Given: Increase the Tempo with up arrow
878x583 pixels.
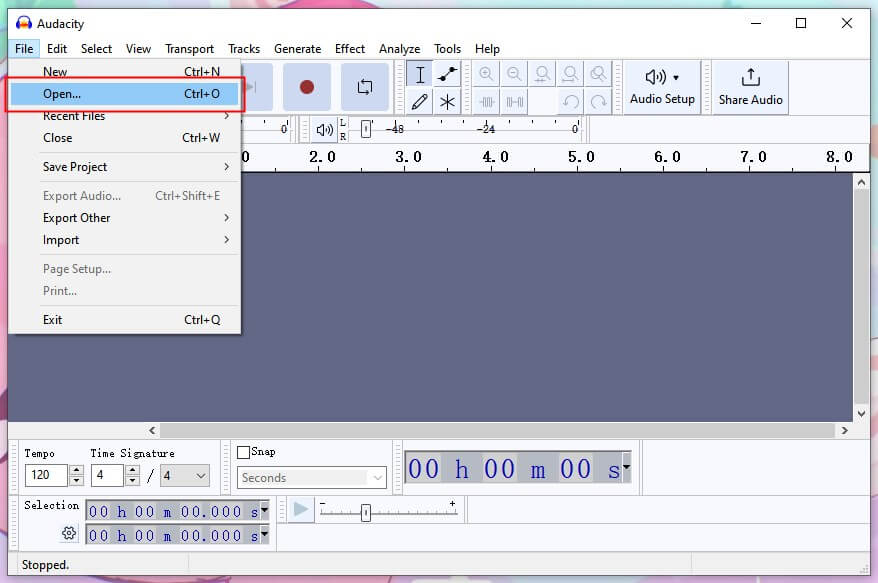Looking at the screenshot, I should (x=77, y=470).
